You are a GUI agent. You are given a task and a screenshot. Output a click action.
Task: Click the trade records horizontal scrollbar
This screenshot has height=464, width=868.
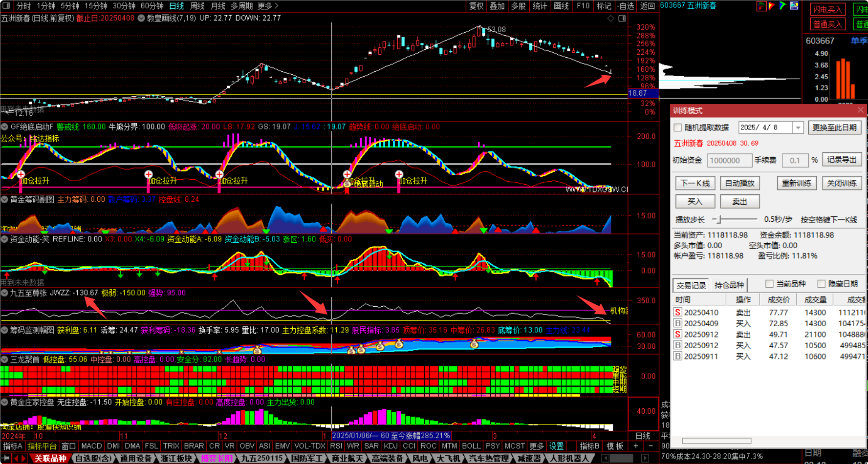[716, 441]
